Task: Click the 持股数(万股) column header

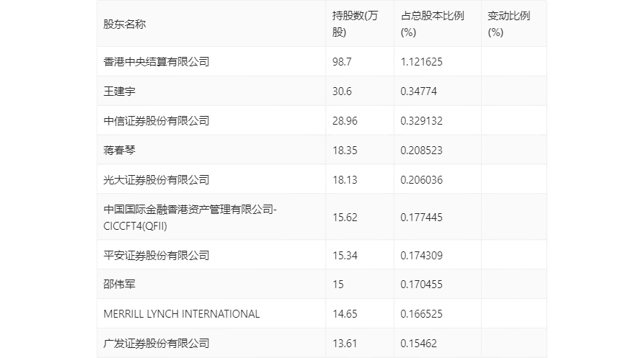Action: [355, 24]
